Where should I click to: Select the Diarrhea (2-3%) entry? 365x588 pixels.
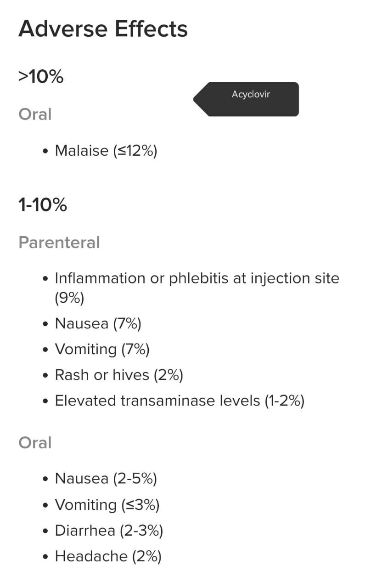pos(109,531)
